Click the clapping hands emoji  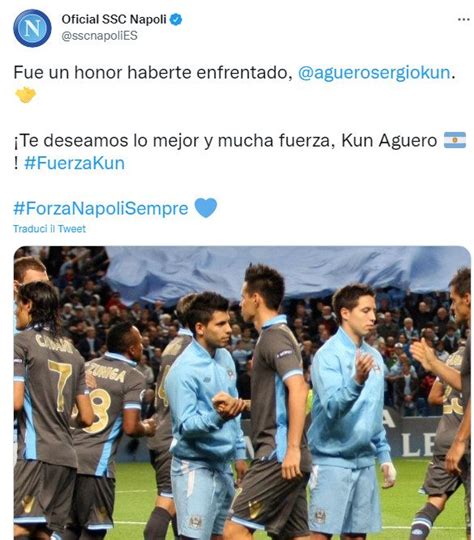tap(25, 95)
